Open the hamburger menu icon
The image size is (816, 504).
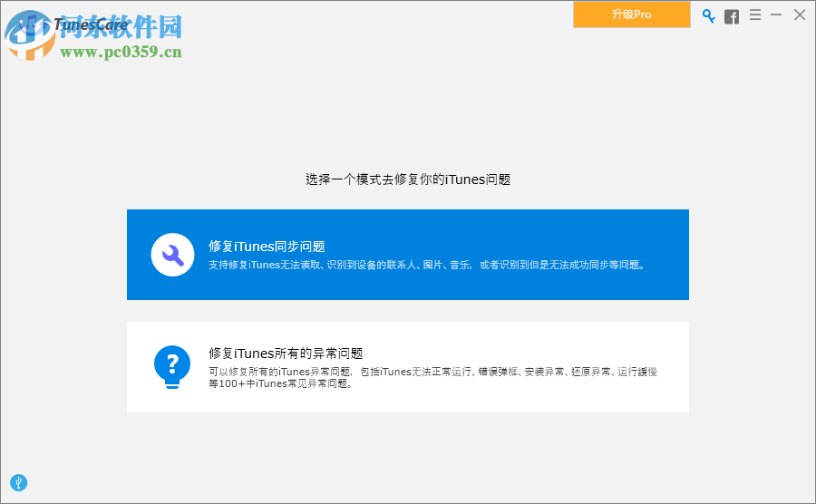click(x=755, y=15)
